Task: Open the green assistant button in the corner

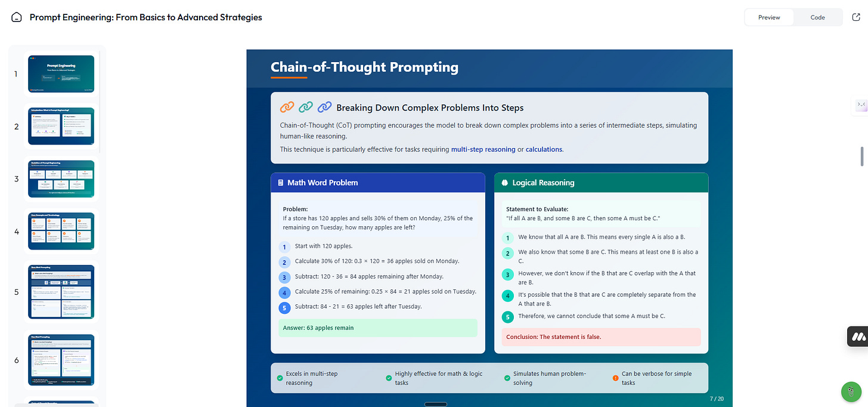Action: click(x=851, y=391)
